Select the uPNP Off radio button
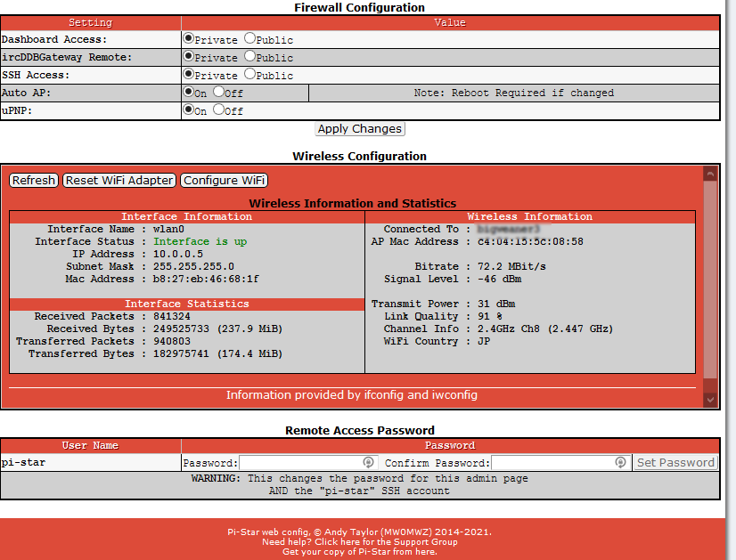The width and height of the screenshot is (736, 560). pyautogui.click(x=218, y=110)
